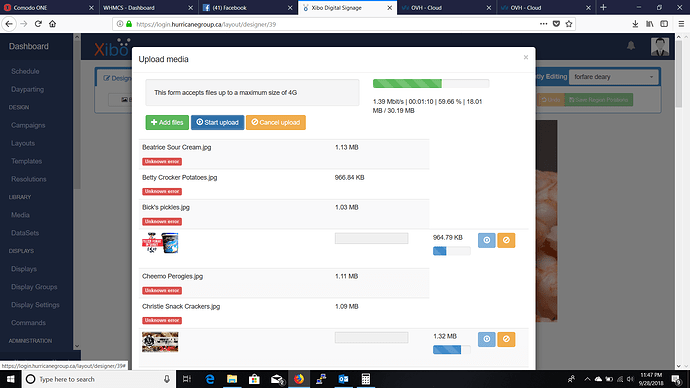Click the Cancel upload button

click(275, 122)
